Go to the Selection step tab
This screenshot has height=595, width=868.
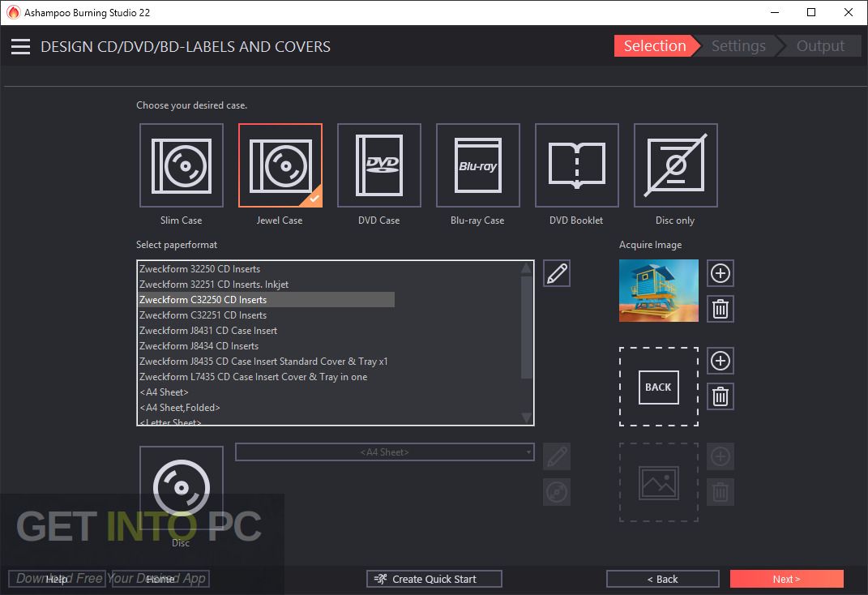(655, 46)
